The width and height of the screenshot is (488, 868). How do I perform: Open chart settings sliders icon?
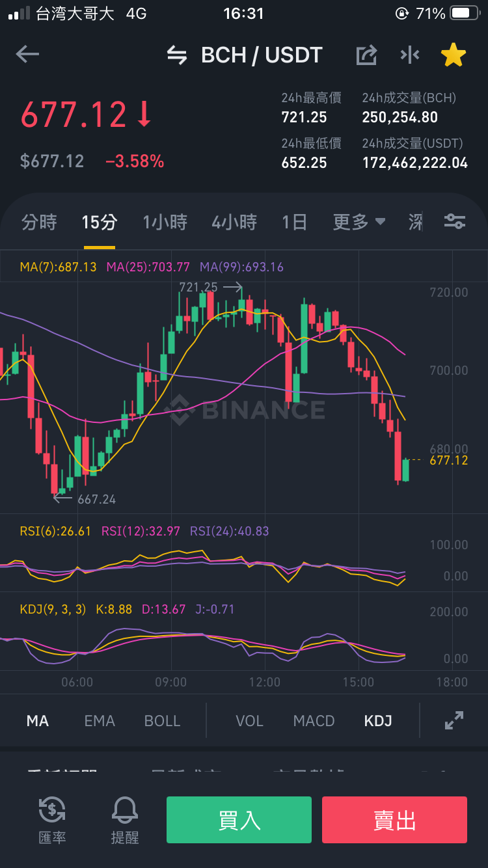(454, 222)
